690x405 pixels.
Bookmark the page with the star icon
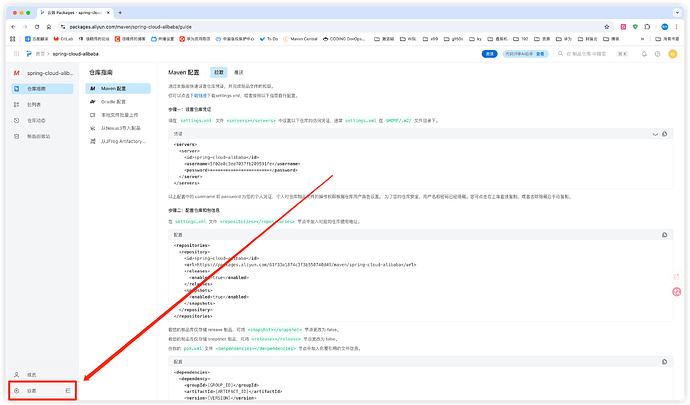pos(607,27)
